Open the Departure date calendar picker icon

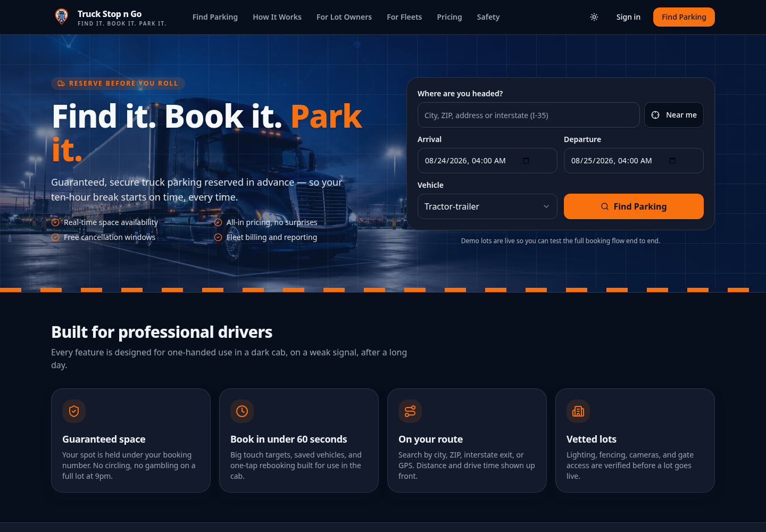click(x=672, y=161)
